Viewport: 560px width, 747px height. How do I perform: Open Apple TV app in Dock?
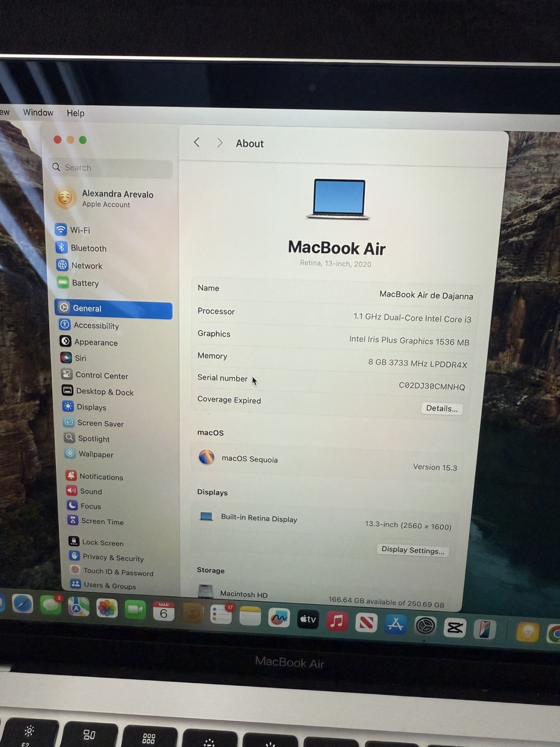(308, 619)
